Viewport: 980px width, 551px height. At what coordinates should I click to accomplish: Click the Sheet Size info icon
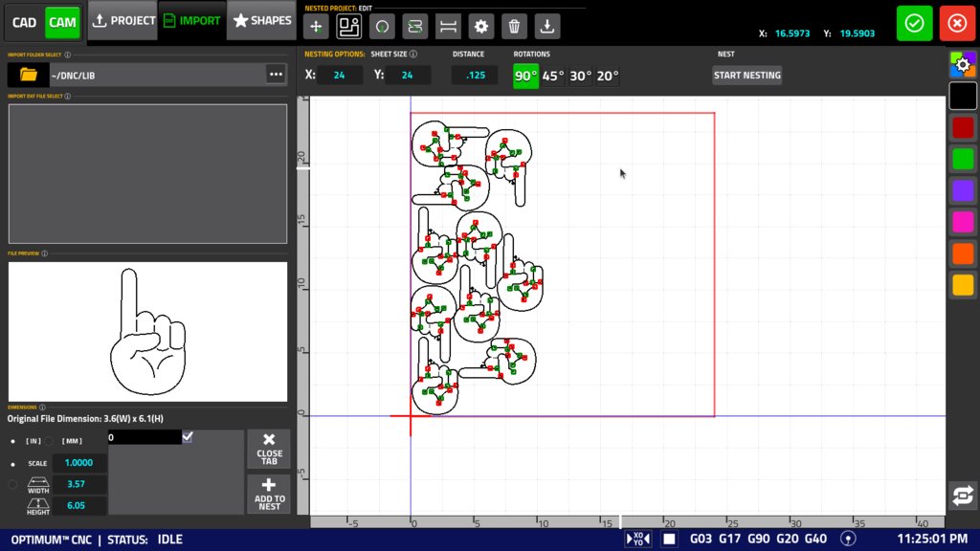click(413, 55)
